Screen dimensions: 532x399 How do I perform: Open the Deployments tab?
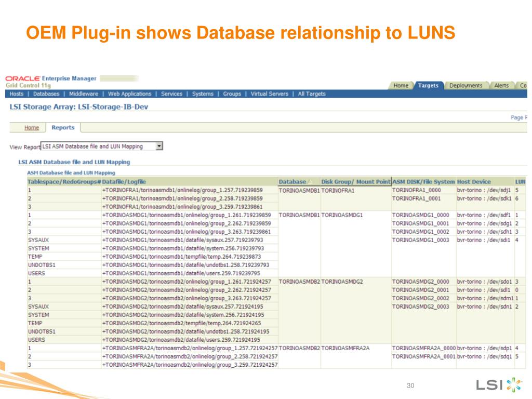point(465,86)
